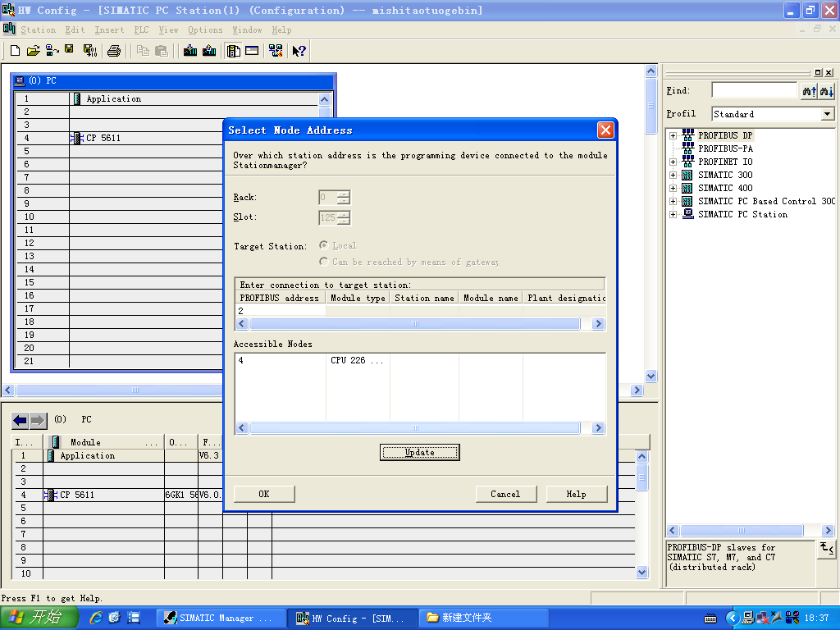The image size is (840, 630).
Task: Print the configuration with the printer icon
Action: [113, 51]
